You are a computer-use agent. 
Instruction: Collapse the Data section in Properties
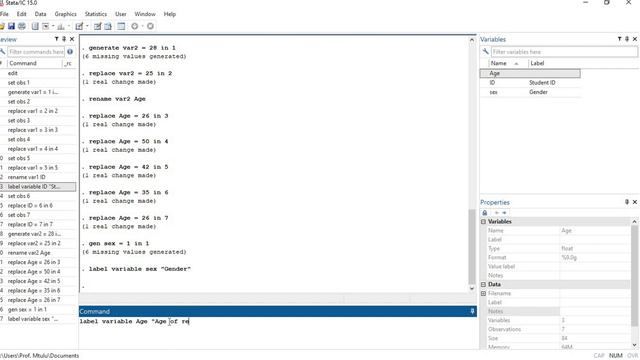point(483,284)
